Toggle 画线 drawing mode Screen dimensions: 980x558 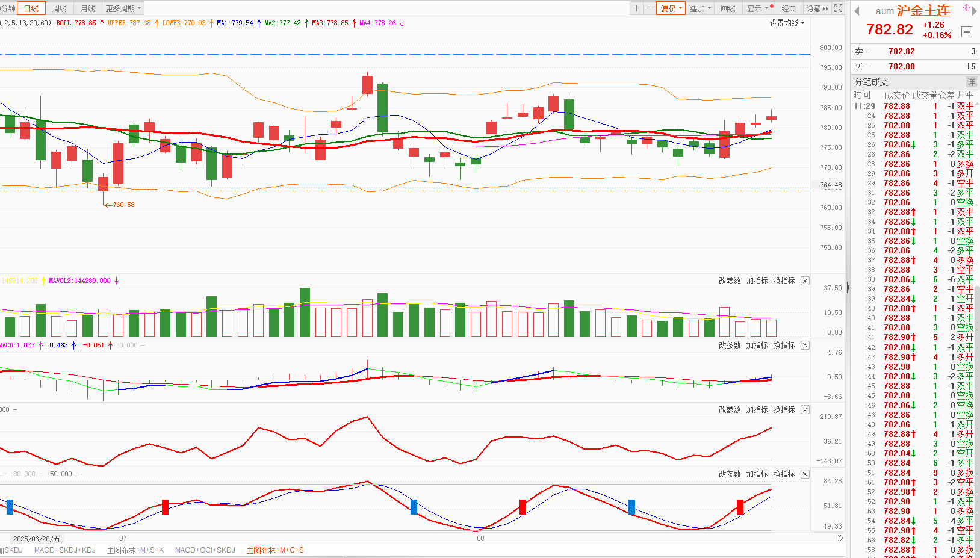click(x=728, y=8)
